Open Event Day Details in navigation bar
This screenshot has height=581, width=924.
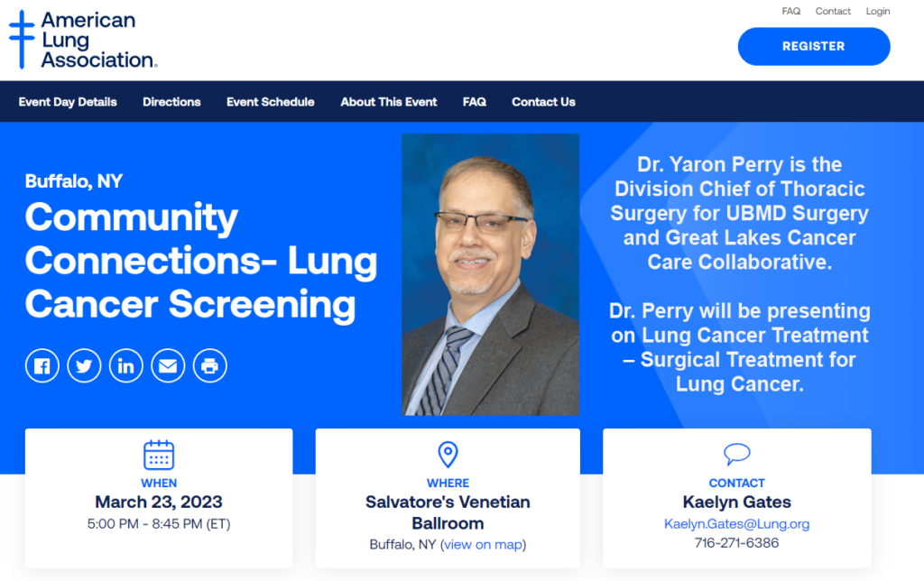coord(68,102)
